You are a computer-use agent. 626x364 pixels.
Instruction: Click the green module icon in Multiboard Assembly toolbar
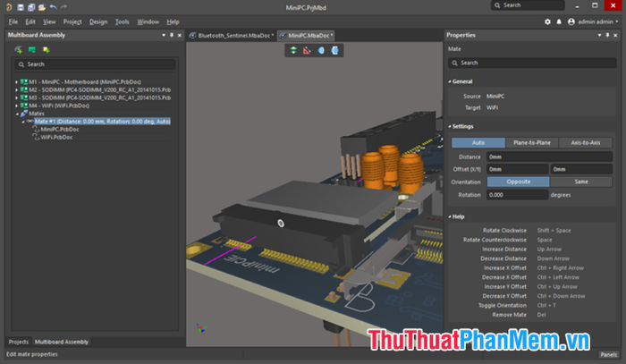pos(32,50)
